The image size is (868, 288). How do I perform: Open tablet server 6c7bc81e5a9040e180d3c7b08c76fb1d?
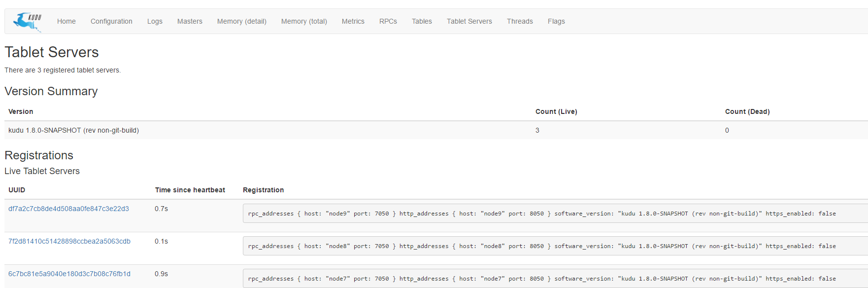(x=69, y=274)
